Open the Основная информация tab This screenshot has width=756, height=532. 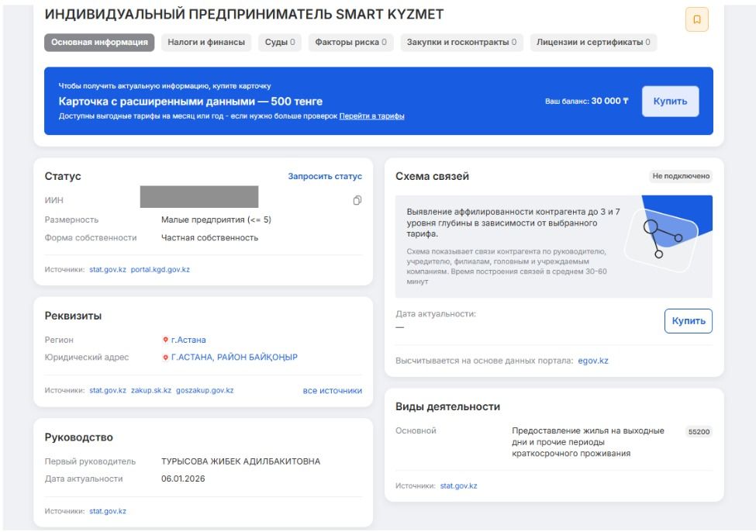99,43
